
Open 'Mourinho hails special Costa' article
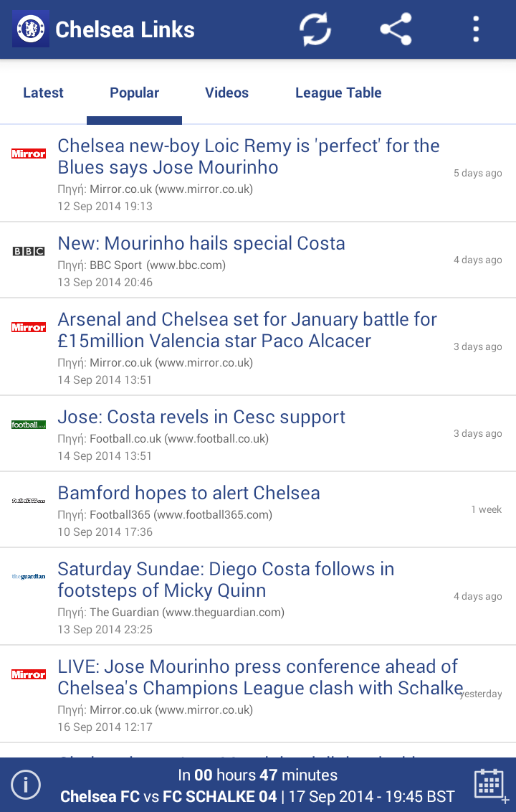pyautogui.click(x=258, y=260)
